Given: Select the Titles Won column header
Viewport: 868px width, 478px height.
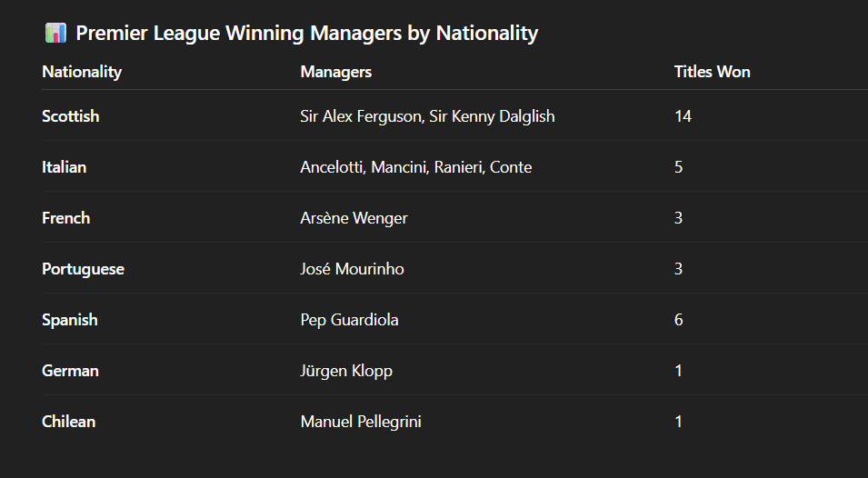Looking at the screenshot, I should pos(713,72).
